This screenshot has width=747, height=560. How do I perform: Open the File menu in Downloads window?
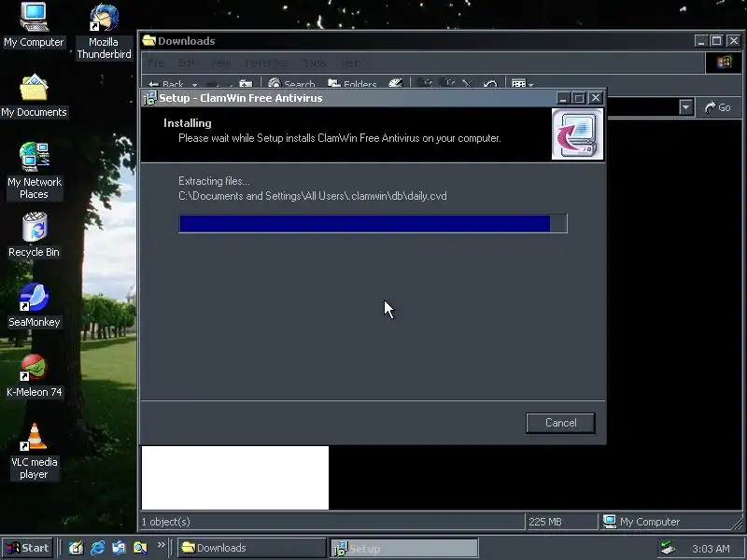click(x=156, y=63)
